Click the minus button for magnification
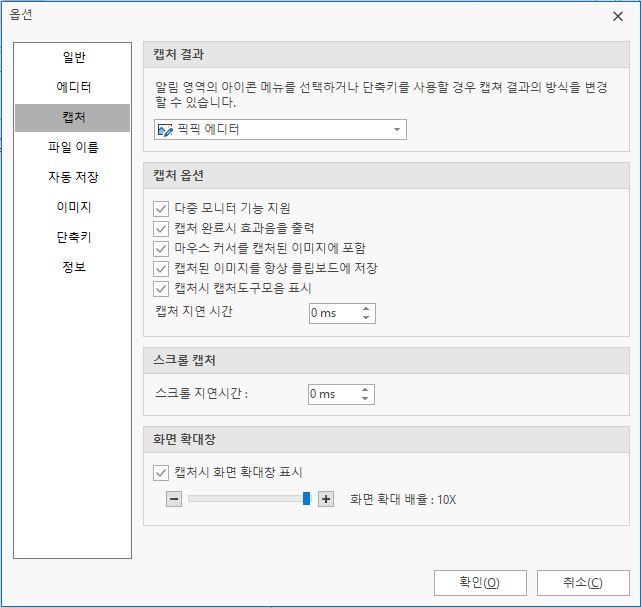The height and width of the screenshot is (608, 641). [x=174, y=499]
